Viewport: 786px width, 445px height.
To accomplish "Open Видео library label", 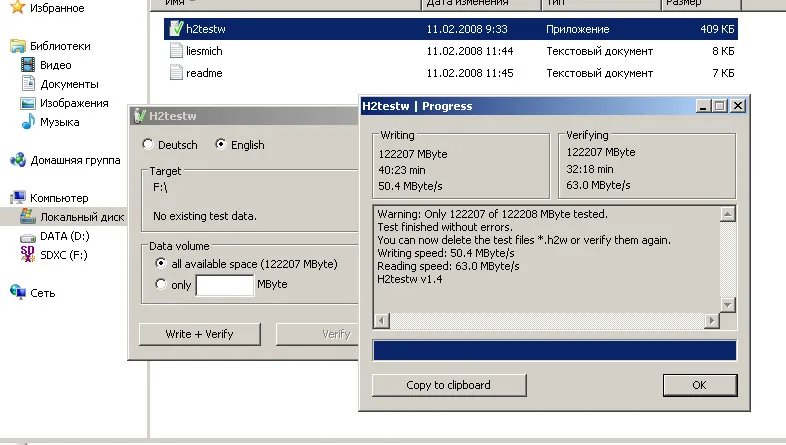I will pos(56,65).
